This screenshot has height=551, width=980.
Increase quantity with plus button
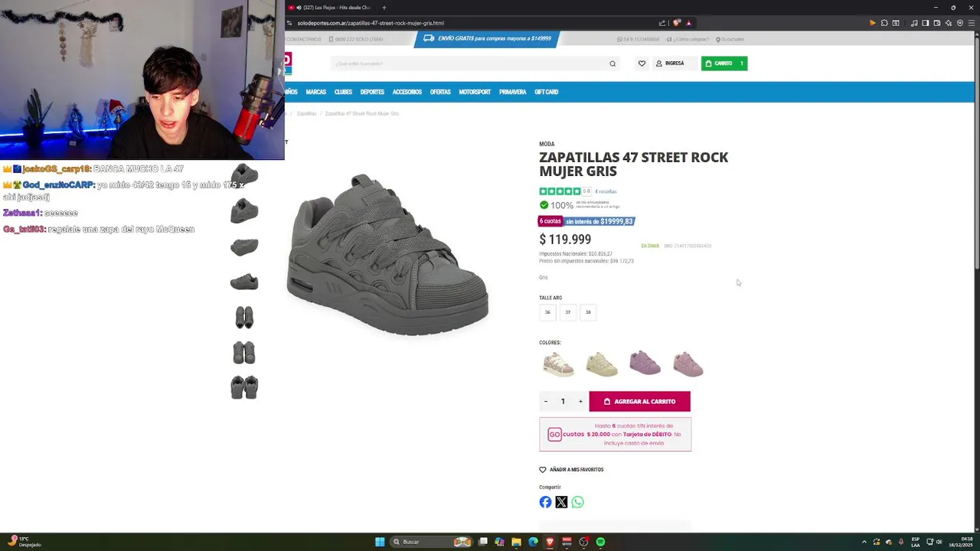point(580,401)
